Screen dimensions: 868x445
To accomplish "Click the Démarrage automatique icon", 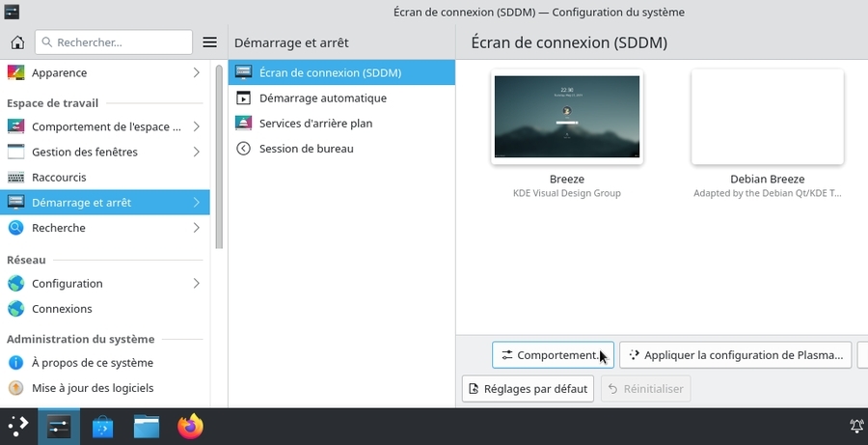I will click(244, 98).
